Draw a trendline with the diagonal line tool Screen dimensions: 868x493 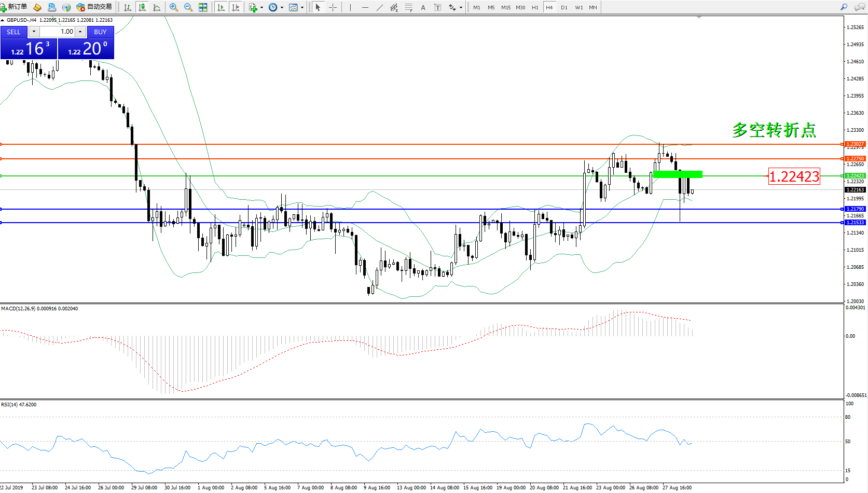pos(380,7)
